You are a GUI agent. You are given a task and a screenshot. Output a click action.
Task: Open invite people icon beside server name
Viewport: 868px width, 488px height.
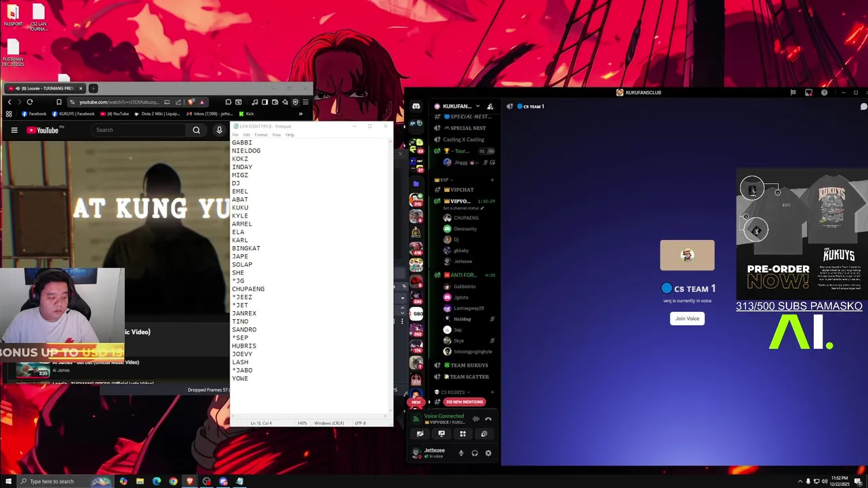pyautogui.click(x=490, y=106)
